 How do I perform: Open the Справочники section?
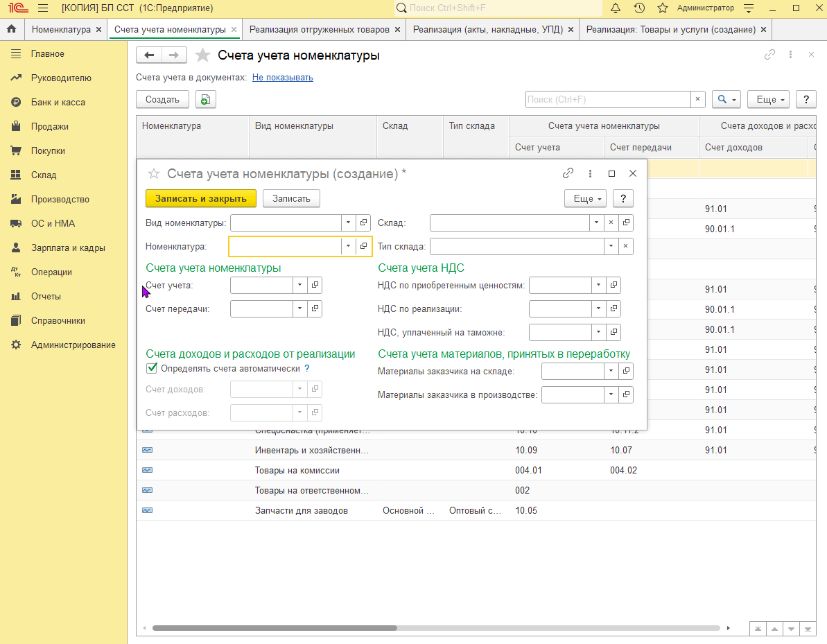(x=58, y=321)
